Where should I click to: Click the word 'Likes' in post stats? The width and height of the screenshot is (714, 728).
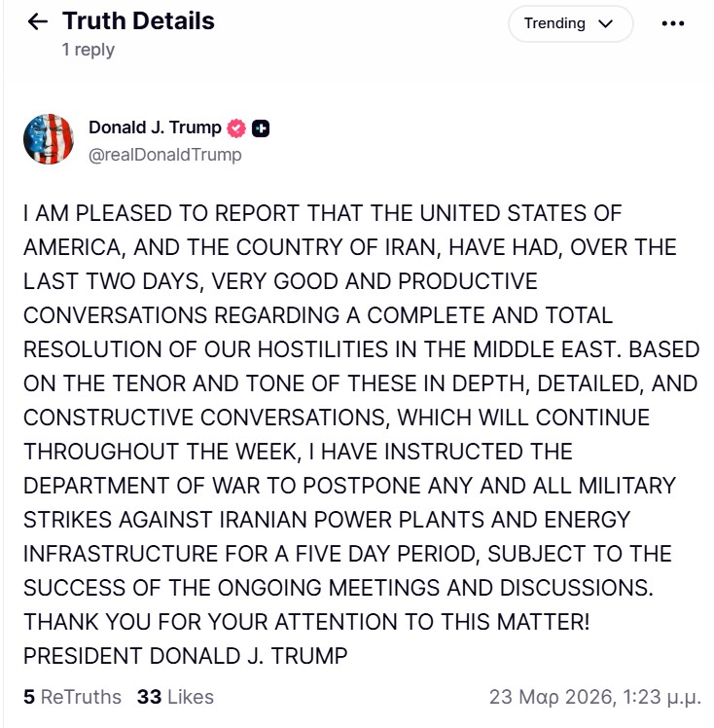pyautogui.click(x=190, y=697)
